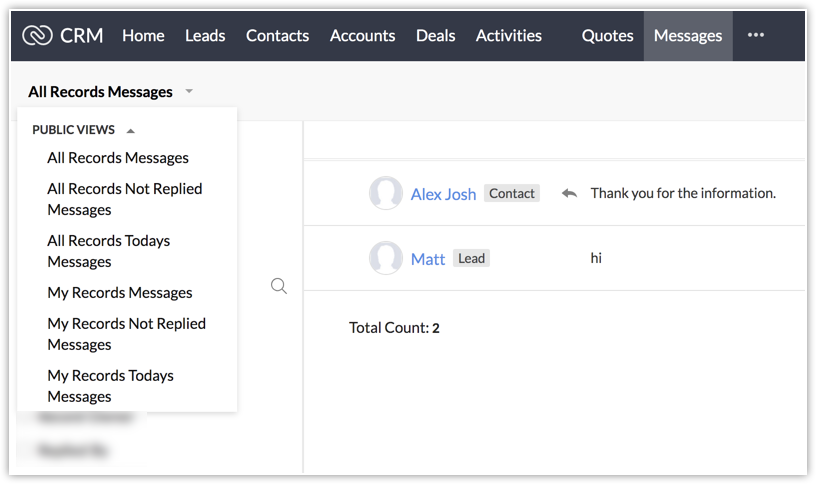Screen dimensions: 816x484
Task: Expand the All Records Messages view dropdown
Action: (189, 92)
